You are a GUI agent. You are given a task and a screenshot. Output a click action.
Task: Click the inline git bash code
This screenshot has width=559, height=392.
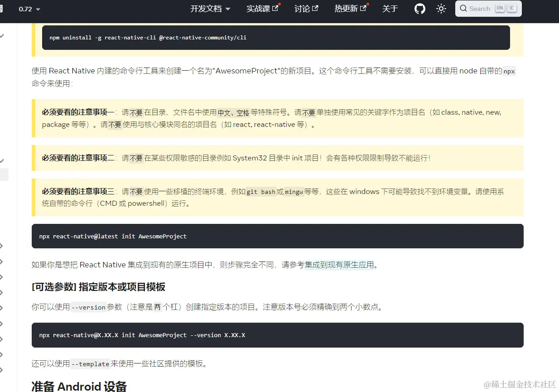[x=261, y=192]
